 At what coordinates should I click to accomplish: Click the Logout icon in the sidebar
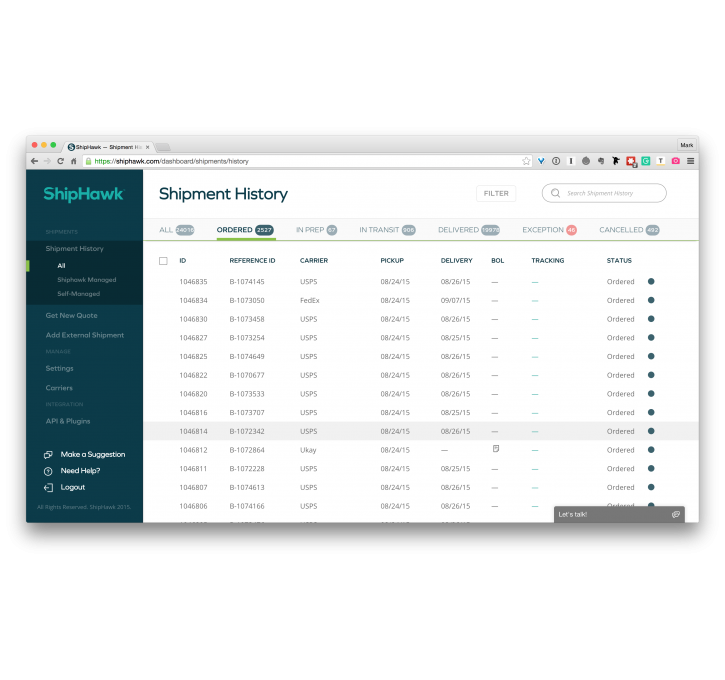pos(48,488)
